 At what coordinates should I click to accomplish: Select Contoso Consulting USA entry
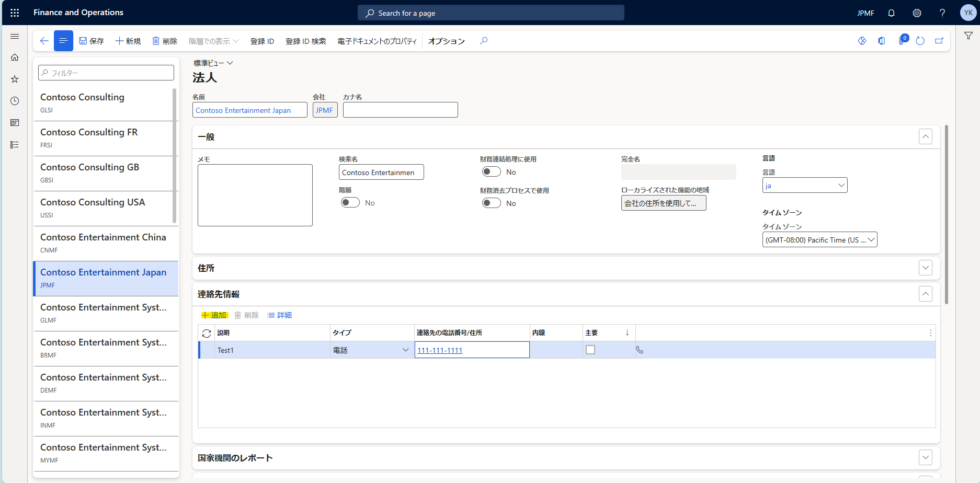(103, 208)
